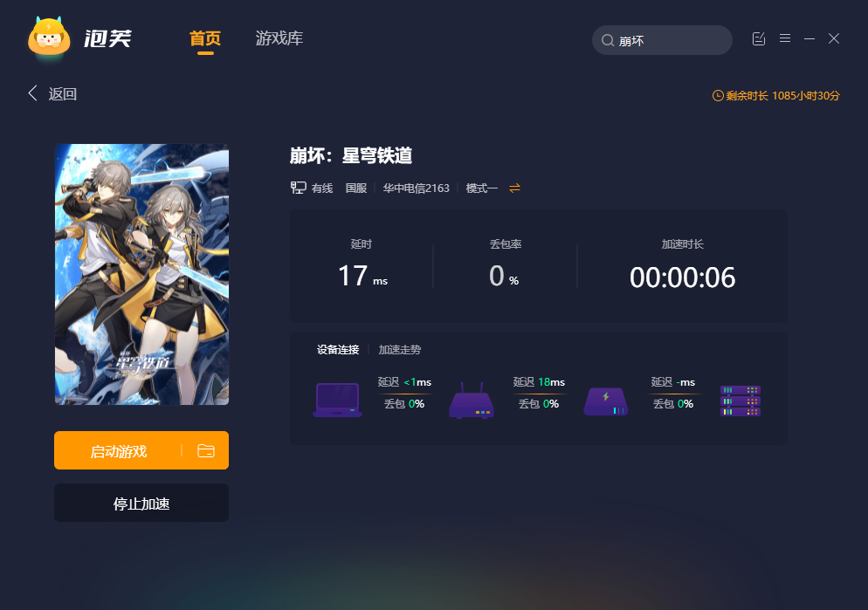Image resolution: width=868 pixels, height=610 pixels.
Task: Go back via 返回 link
Action: pyautogui.click(x=63, y=94)
